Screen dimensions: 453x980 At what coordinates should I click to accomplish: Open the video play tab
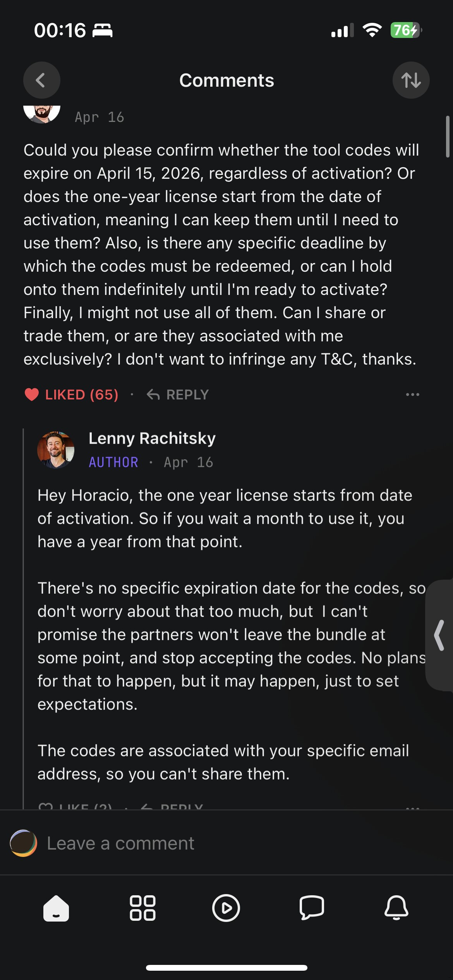coord(226,908)
